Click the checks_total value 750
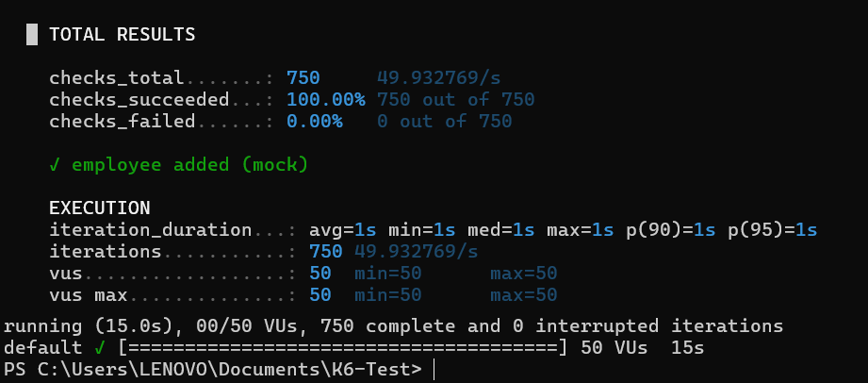The image size is (868, 383). click(x=303, y=77)
